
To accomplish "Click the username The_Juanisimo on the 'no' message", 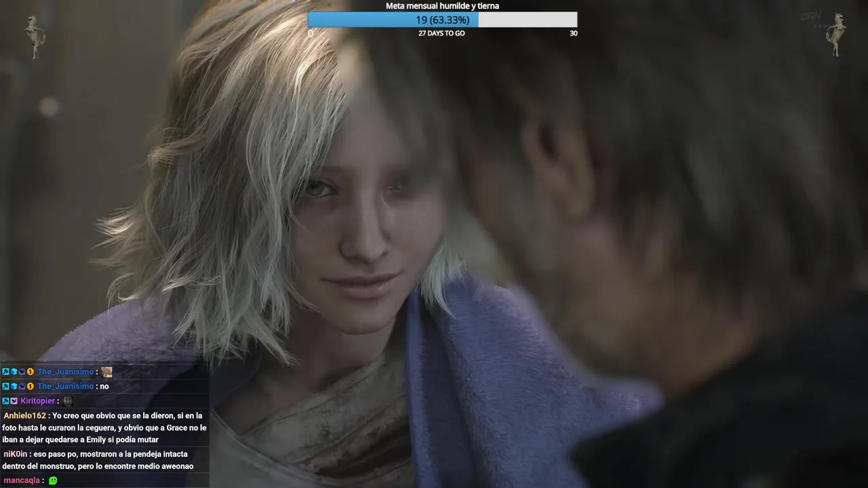I will 66,386.
